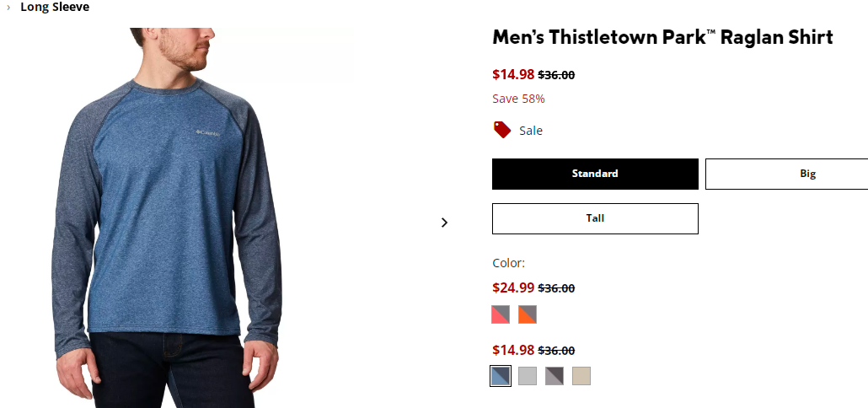Click the Save 58% discount text
The image size is (868, 408).
tap(519, 99)
